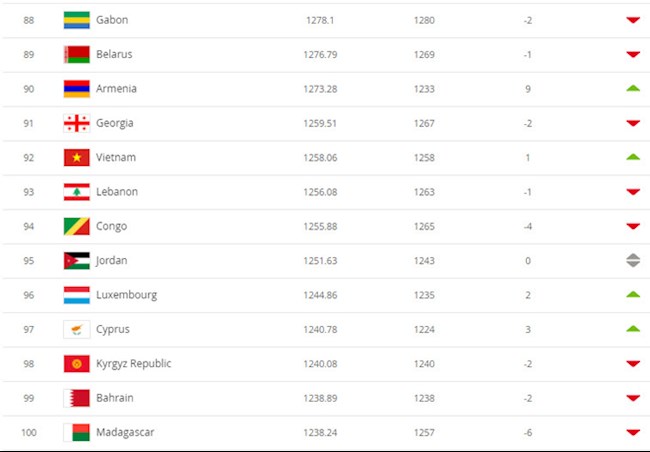
Task: Click the Bahrain flag icon
Action: pos(77,398)
